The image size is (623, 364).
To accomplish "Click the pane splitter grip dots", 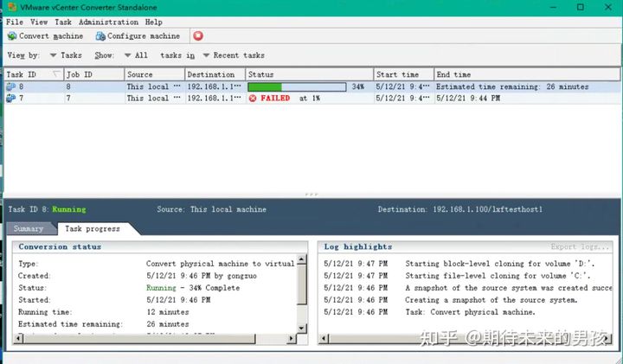I will [311, 195].
